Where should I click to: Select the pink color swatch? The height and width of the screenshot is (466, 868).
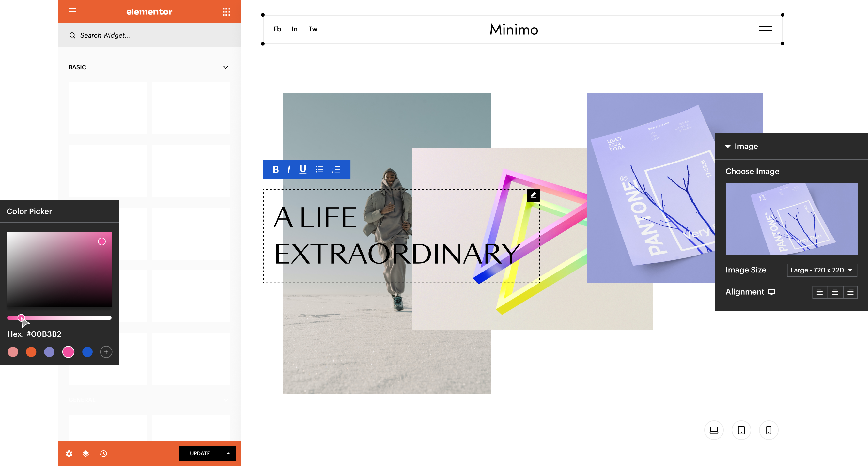(68, 352)
